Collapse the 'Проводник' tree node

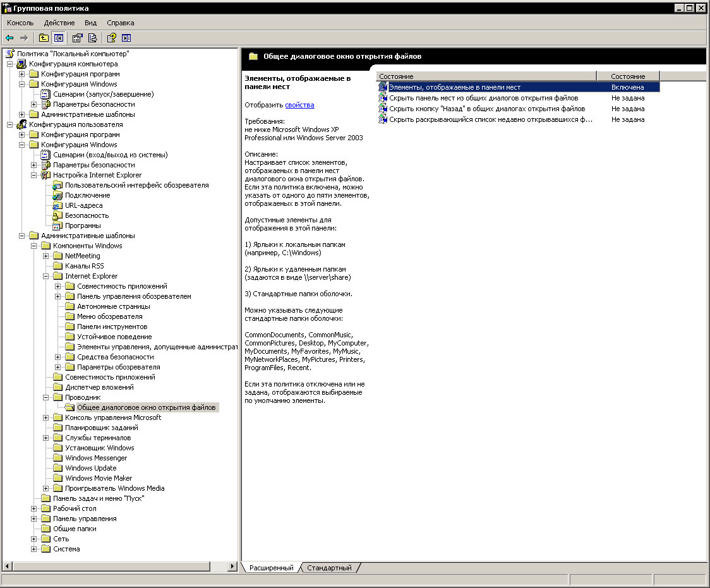point(46,397)
